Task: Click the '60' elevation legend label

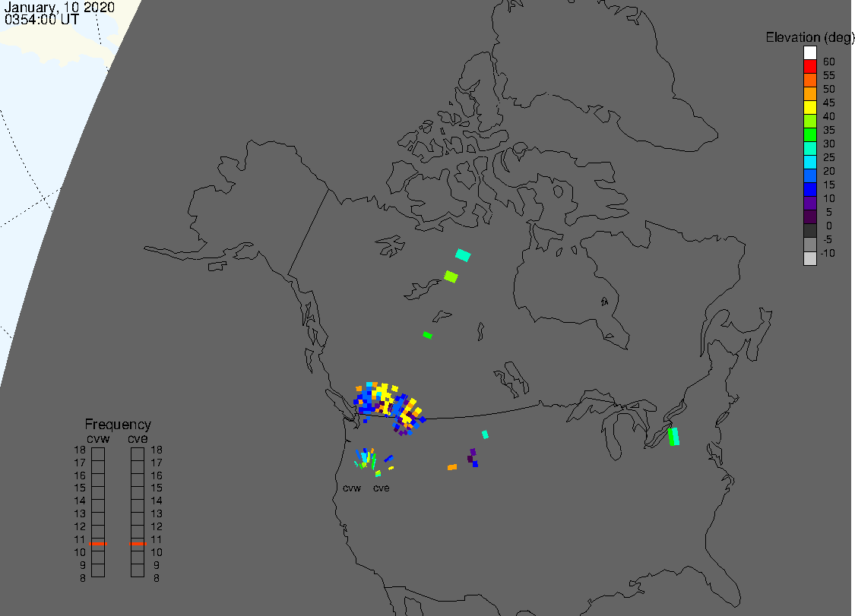Action: (829, 62)
